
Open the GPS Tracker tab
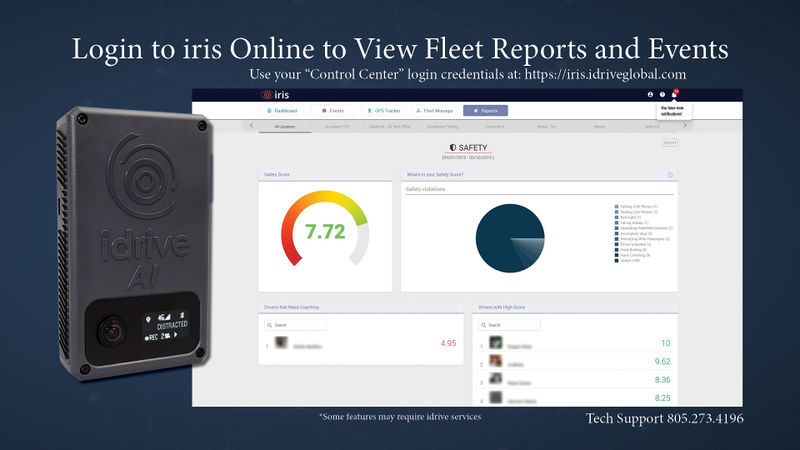[383, 110]
